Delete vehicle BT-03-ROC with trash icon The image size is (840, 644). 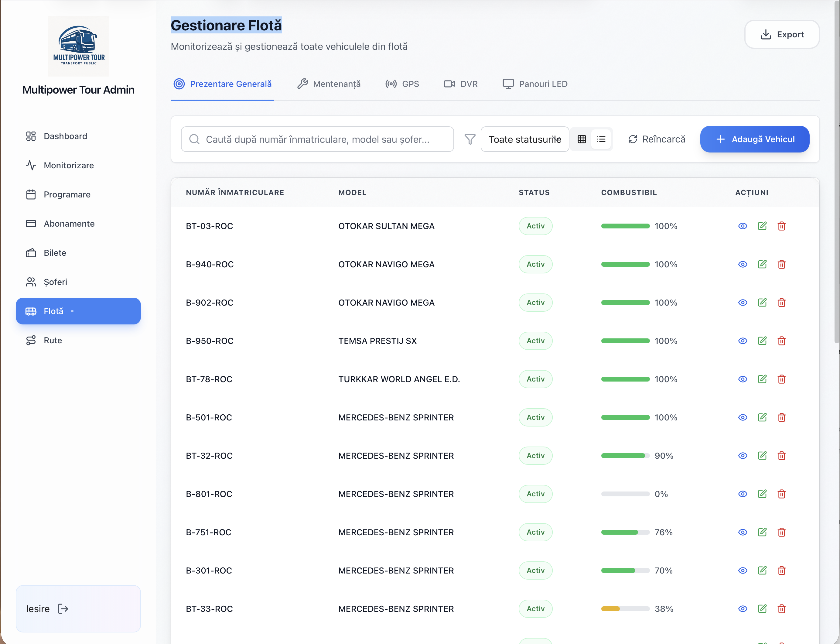coord(782,226)
